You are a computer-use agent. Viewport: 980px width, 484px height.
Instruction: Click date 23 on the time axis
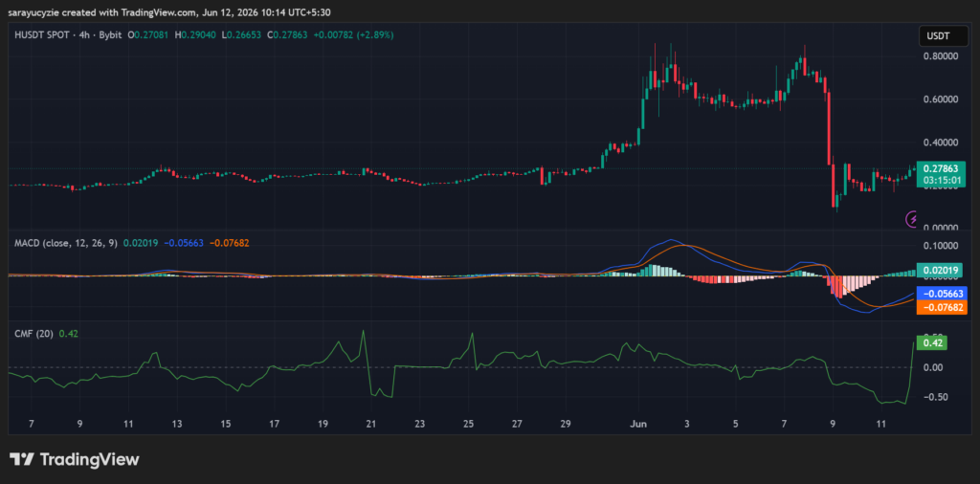pyautogui.click(x=420, y=424)
